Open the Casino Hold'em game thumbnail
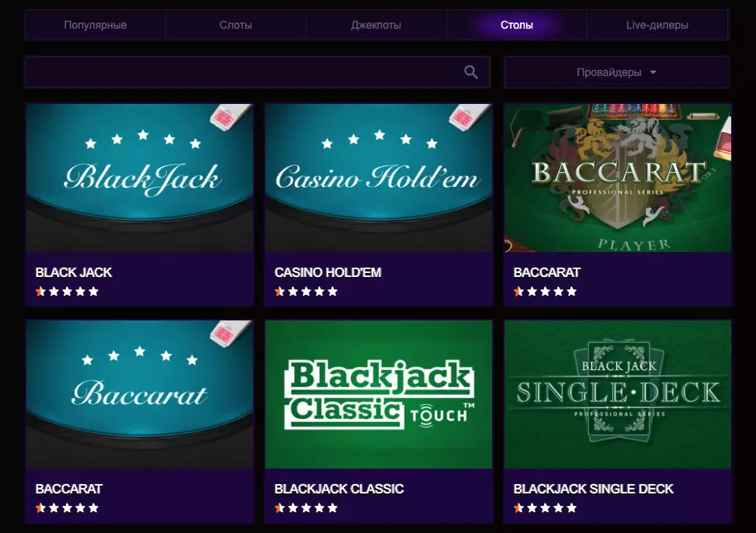This screenshot has height=533, width=756. tap(379, 178)
